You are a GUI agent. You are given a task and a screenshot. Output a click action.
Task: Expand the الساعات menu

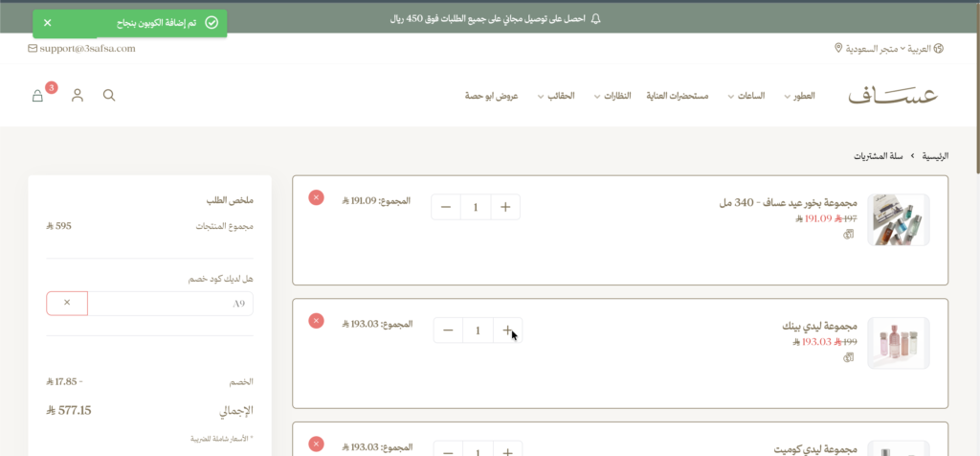[x=748, y=96]
